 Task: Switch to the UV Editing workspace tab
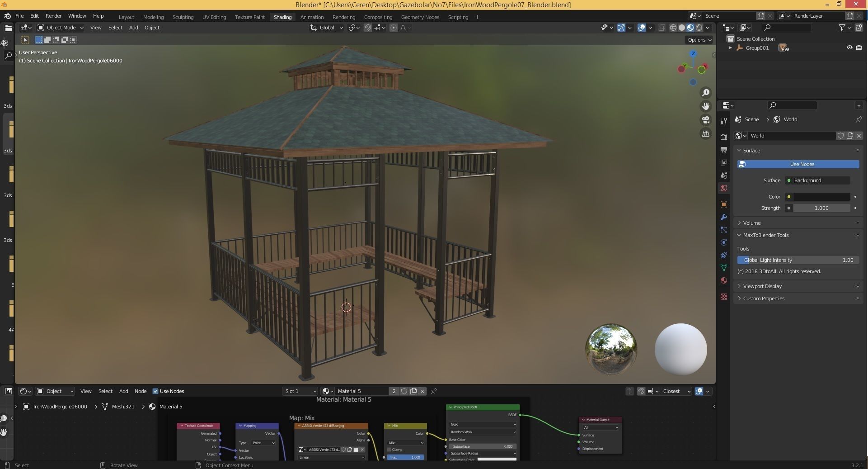click(214, 17)
